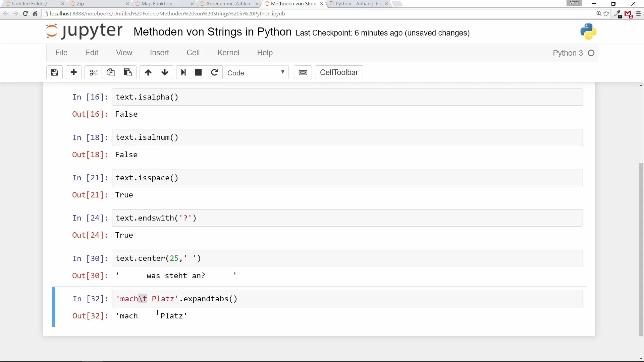The width and height of the screenshot is (644, 362).
Task: Click the text.endswith('?') input cell
Action: point(347,218)
